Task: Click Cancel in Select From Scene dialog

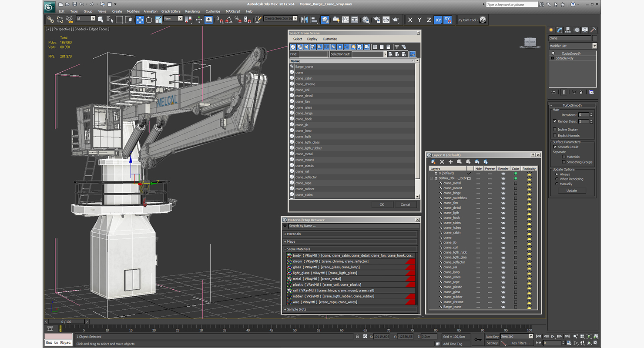Action: [405, 204]
